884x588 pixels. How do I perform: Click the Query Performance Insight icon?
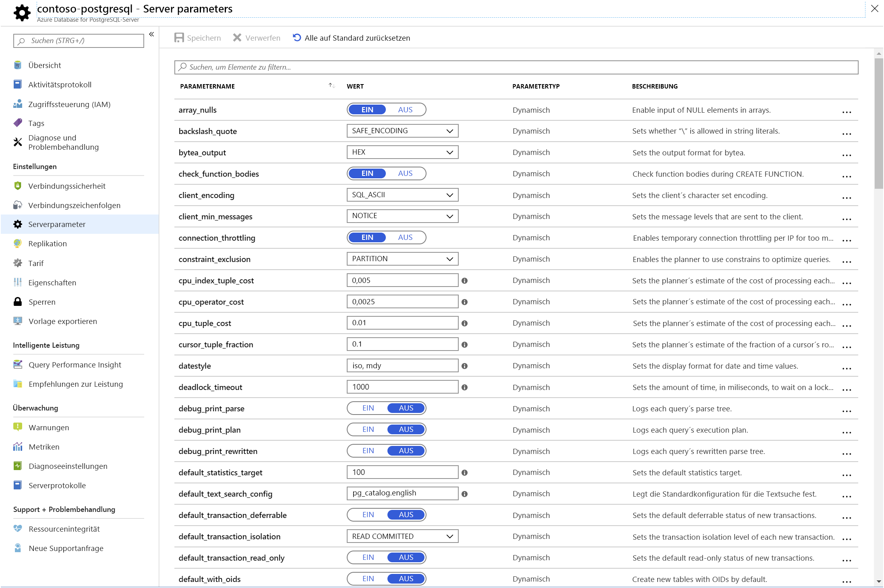tap(18, 365)
